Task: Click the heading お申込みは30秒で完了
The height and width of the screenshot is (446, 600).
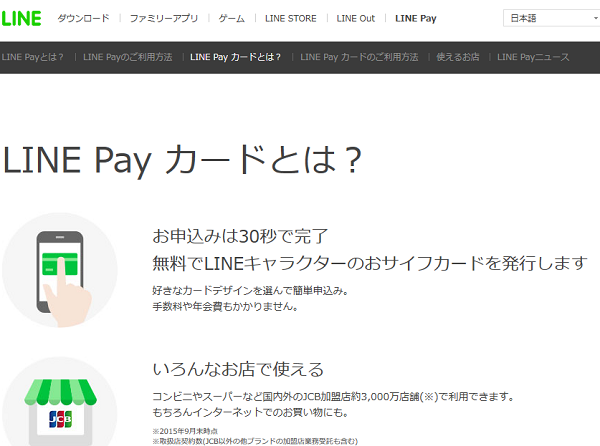Action: pyautogui.click(x=240, y=236)
